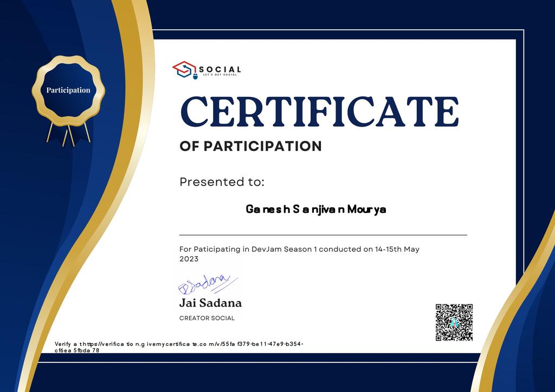Click the CREATOR SOCIAL label
This screenshot has width=555, height=392.
coord(206,319)
